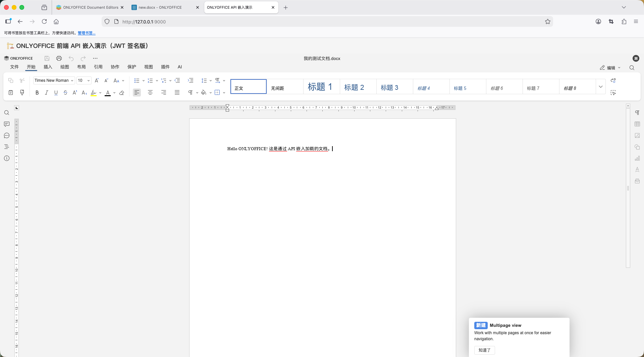This screenshot has width=644, height=357.
Task: Dismiss the Multipage view tip with 知道了
Action: click(485, 350)
